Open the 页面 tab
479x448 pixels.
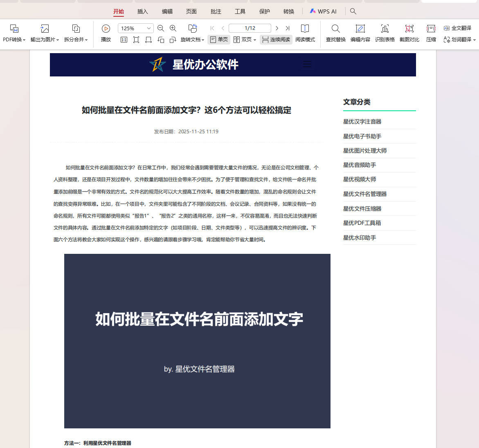click(191, 11)
